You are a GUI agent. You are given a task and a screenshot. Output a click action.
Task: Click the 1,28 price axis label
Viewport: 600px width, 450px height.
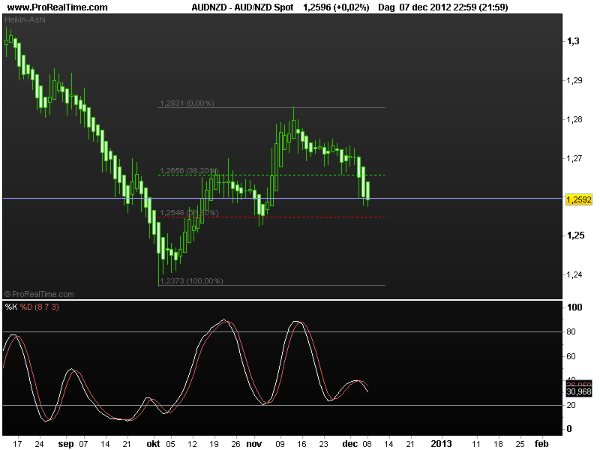point(574,119)
